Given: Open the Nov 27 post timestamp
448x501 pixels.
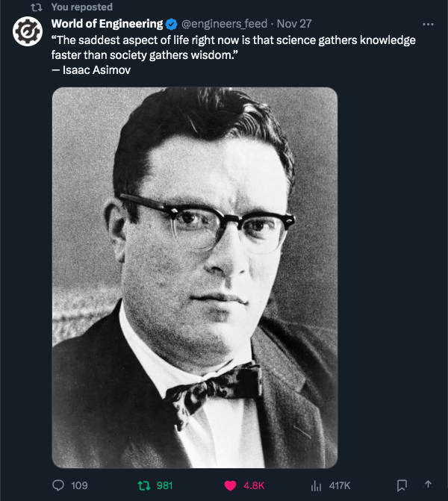Looking at the screenshot, I should click(x=294, y=24).
